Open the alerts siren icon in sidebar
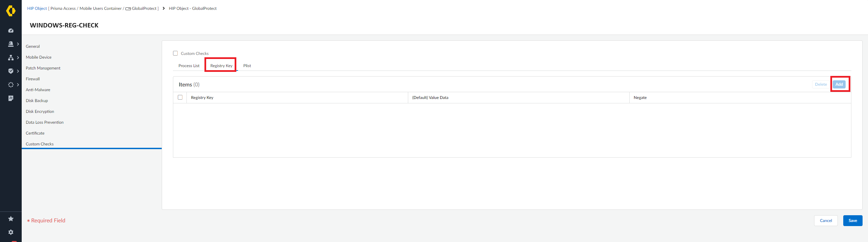 point(11,44)
